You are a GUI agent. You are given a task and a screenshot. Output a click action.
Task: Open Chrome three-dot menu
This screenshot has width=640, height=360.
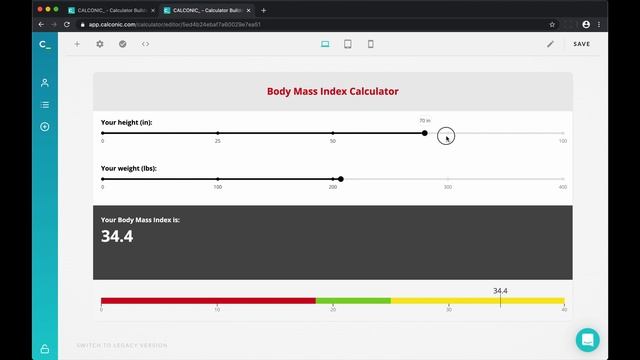(x=599, y=24)
